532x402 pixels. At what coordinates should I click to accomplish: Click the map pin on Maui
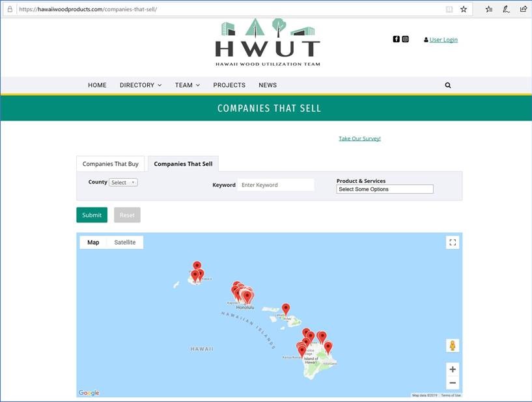tap(285, 309)
